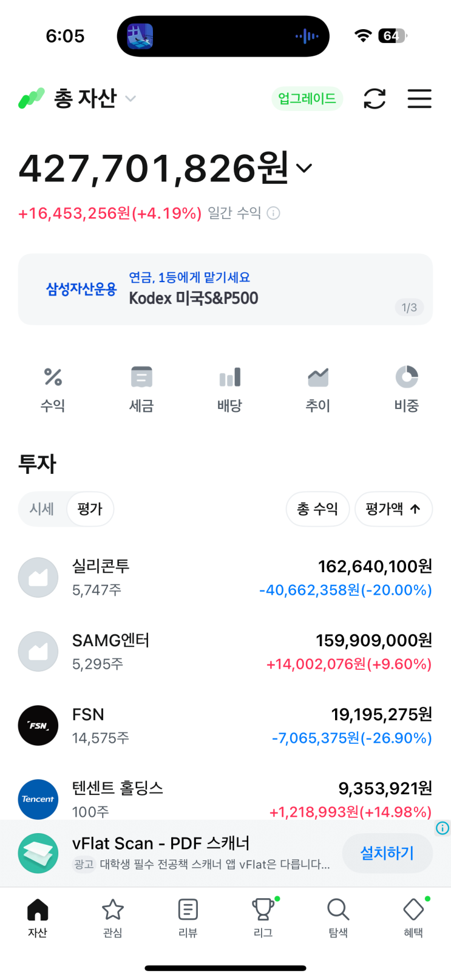Screen dimensions: 451x980
Task: Select the 평가 view toggle
Action: click(x=90, y=509)
